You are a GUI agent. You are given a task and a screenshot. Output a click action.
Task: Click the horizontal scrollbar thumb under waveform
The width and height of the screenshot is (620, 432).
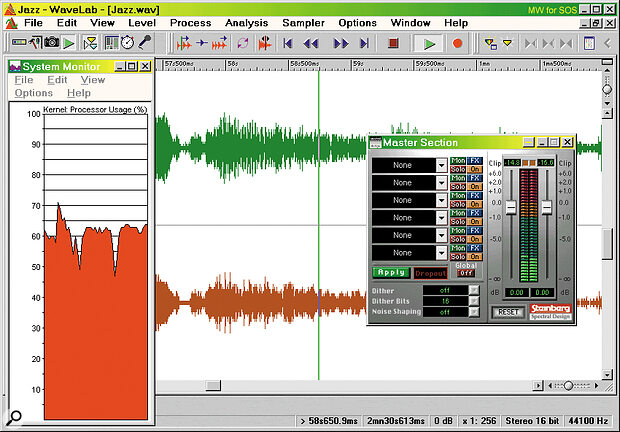[x=213, y=385]
